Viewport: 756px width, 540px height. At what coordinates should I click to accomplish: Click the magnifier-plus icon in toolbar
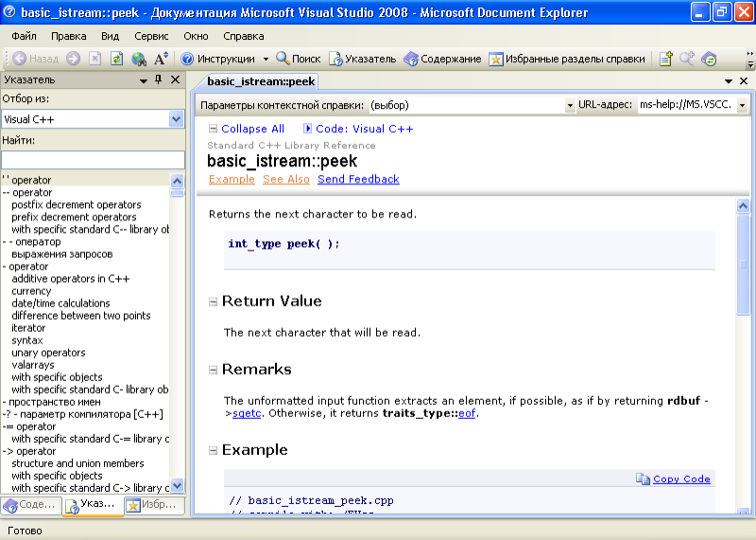click(687, 59)
